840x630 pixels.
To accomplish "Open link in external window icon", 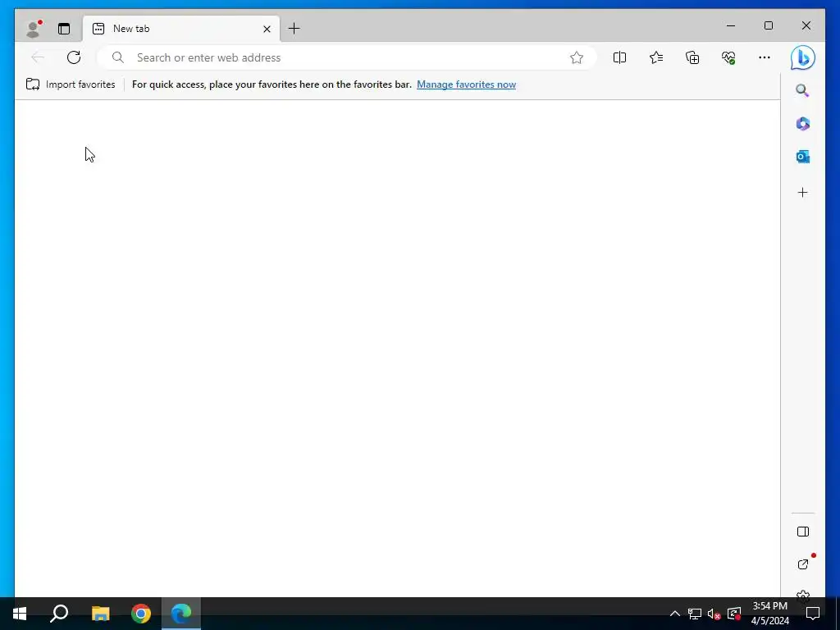I will pos(802,564).
